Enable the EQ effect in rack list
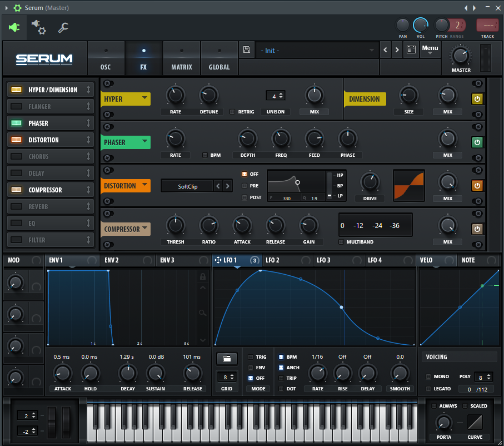 (17, 224)
